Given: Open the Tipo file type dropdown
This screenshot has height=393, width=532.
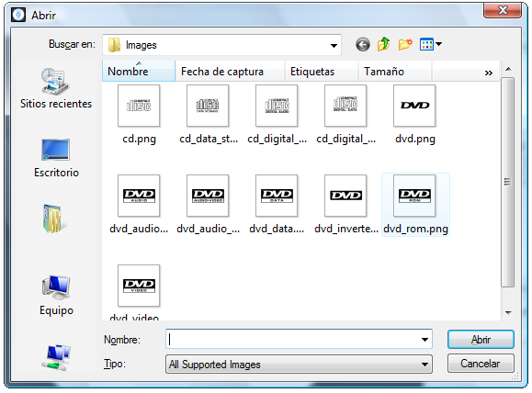Looking at the screenshot, I should (x=299, y=365).
